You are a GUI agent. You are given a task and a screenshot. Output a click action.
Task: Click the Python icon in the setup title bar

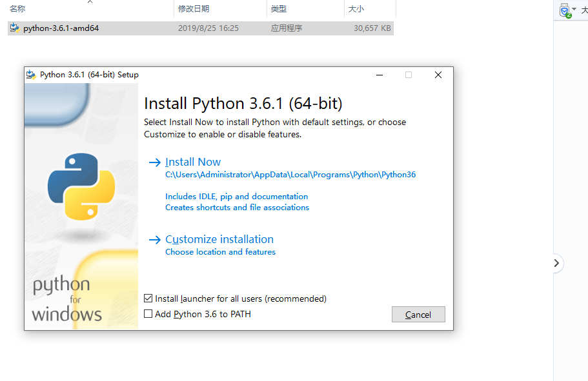[30, 74]
